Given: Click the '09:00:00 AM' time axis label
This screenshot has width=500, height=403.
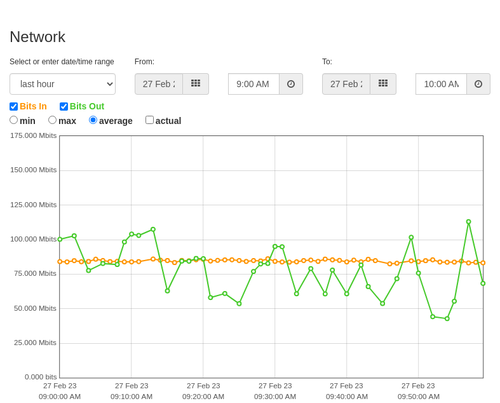Looking at the screenshot, I should coord(60,397).
